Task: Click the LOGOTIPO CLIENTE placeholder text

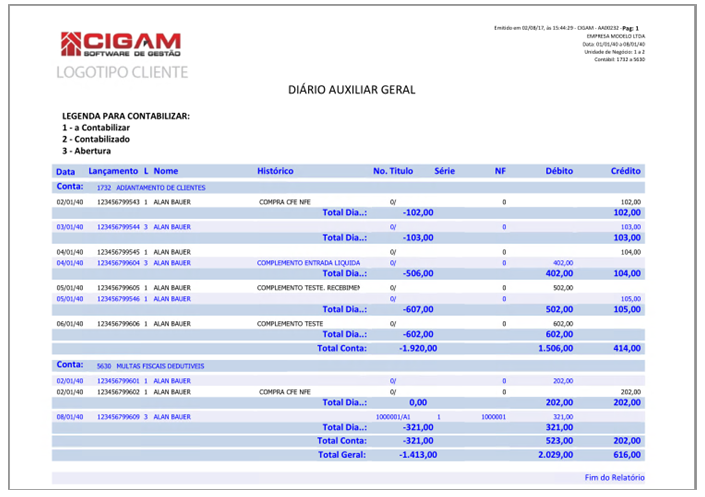Action: tap(122, 72)
